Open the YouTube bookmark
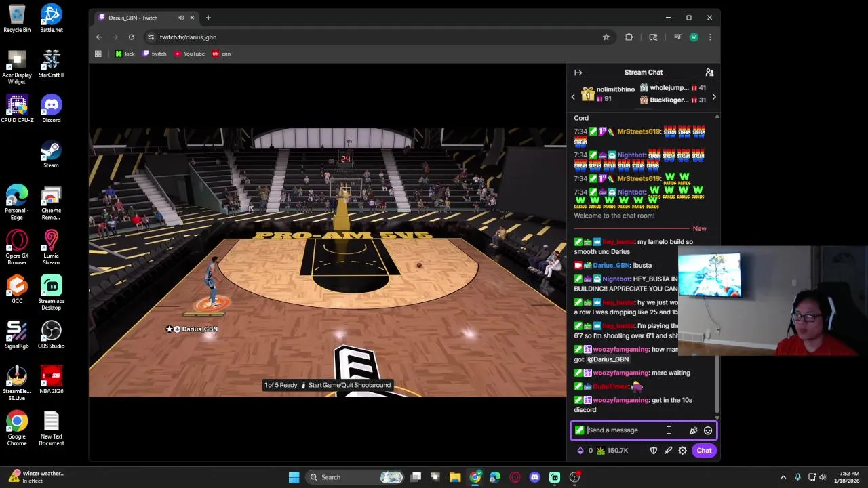This screenshot has height=488, width=868. point(190,54)
